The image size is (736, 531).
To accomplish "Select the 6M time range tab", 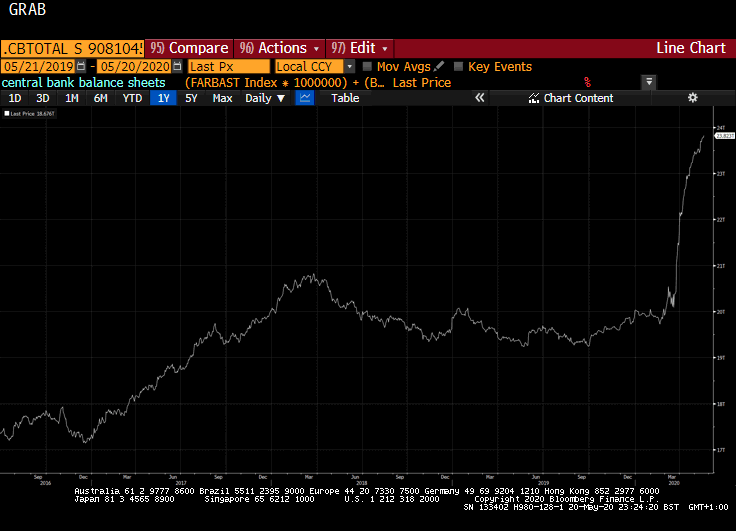I will [100, 98].
